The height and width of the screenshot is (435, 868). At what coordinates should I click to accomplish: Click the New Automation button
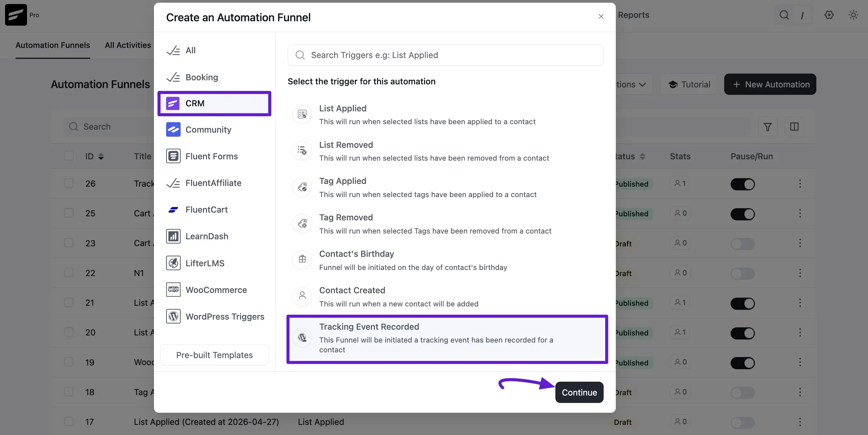(770, 84)
